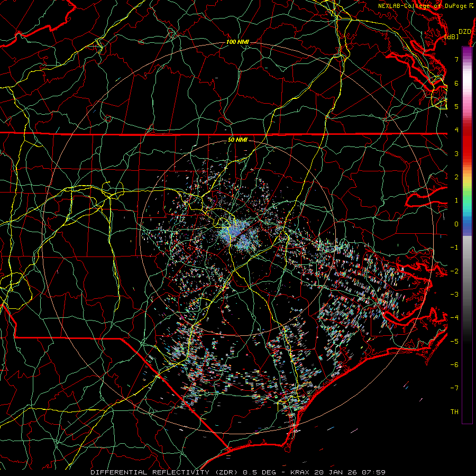The width and height of the screenshot is (476, 476).
Task: Click the 7 dB tick label on the color scale
Action: pyautogui.click(x=456, y=59)
